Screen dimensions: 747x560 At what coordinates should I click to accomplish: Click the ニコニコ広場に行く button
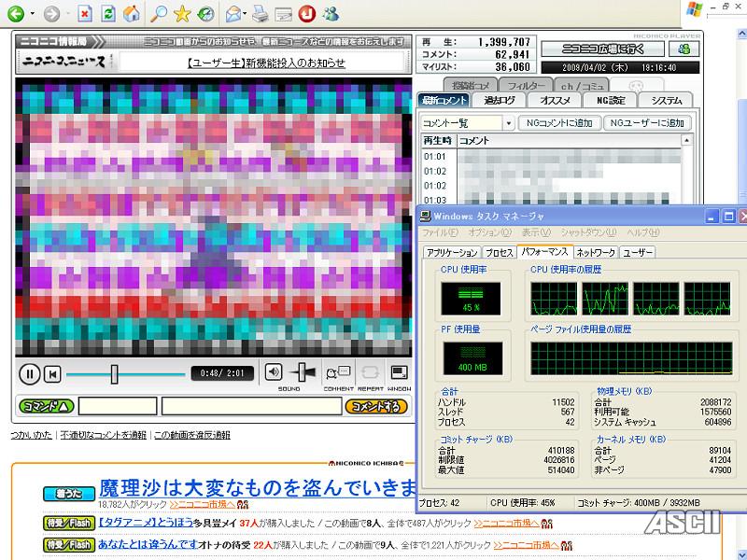point(602,49)
